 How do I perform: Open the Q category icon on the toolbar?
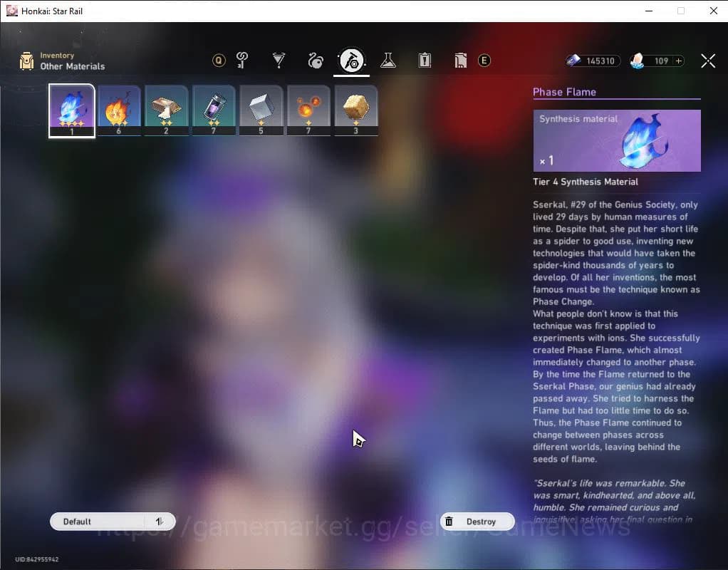tap(219, 61)
